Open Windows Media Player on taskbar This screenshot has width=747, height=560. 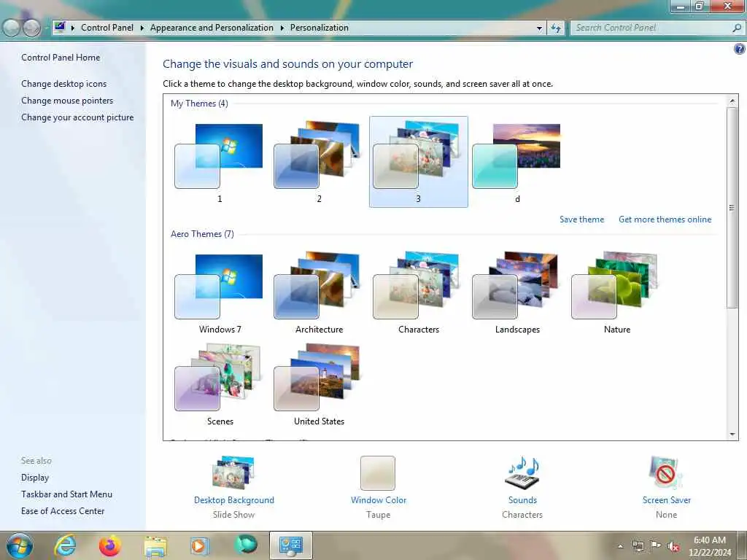[x=199, y=545]
